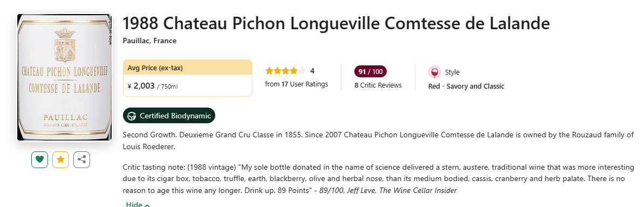Click the Pauillac, France region text
Image resolution: width=644 pixels, height=207 pixels.
pos(149,41)
